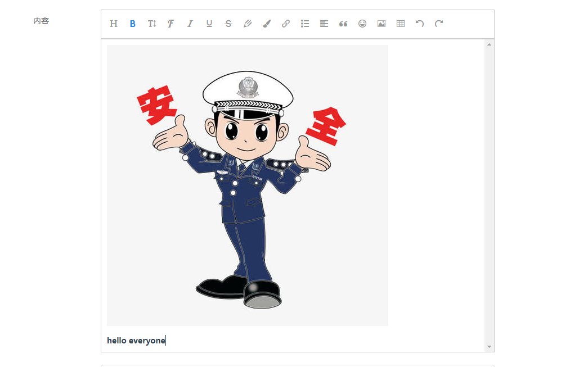Redo the last edit
Viewport: 588px width, 367px height.
pos(439,24)
